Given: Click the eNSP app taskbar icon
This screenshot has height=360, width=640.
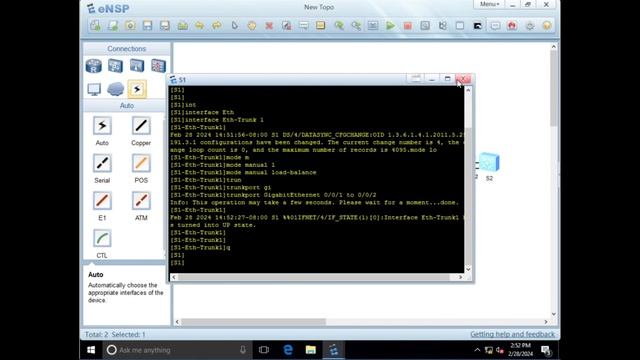Looking at the screenshot, I should (x=334, y=350).
